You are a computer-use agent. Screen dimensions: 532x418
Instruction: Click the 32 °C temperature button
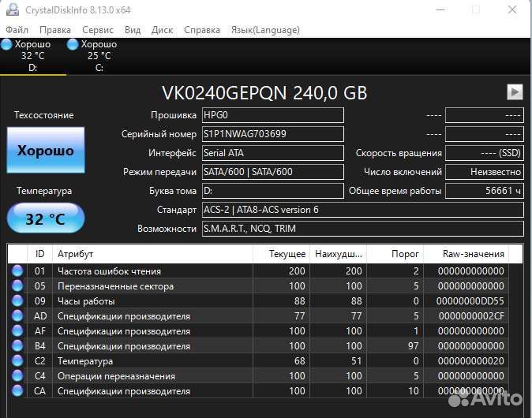click(x=46, y=218)
